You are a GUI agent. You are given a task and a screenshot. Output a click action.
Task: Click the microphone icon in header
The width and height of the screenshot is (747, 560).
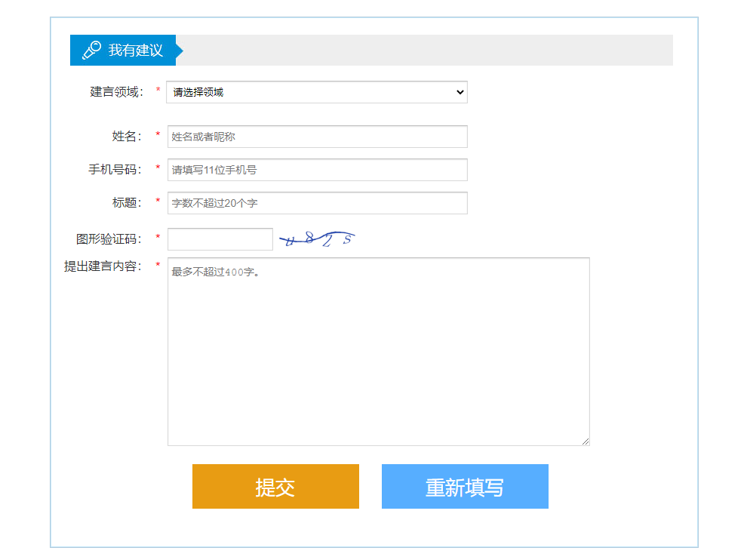click(91, 50)
